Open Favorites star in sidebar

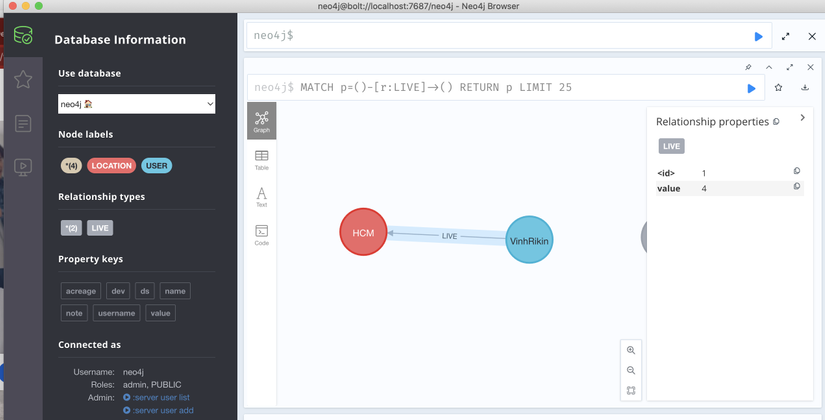(23, 79)
